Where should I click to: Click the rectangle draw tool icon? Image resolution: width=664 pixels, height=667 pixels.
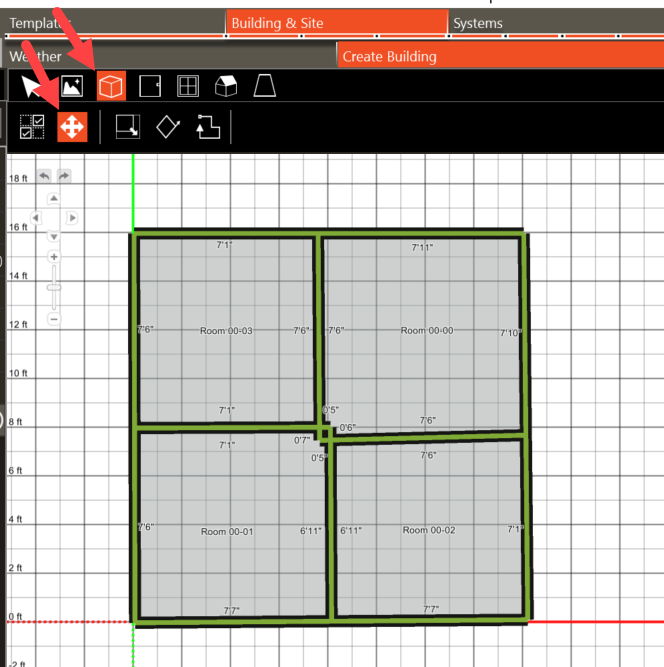click(128, 127)
